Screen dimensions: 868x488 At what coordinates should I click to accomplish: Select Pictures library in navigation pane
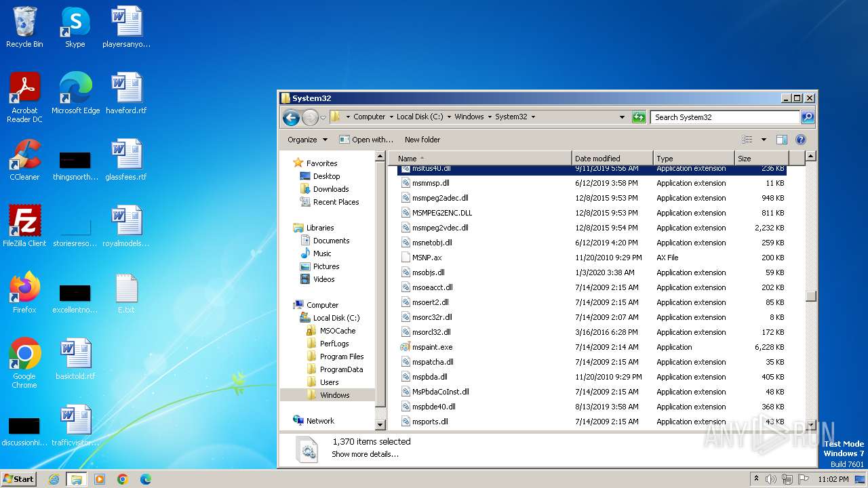tap(320, 266)
